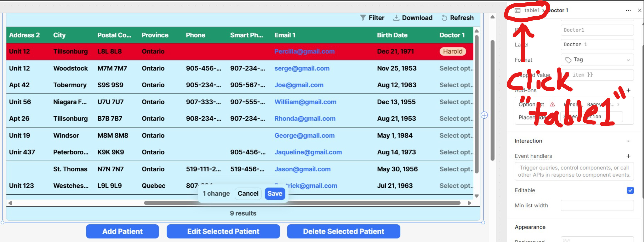Click the Email 1 column header

(285, 35)
